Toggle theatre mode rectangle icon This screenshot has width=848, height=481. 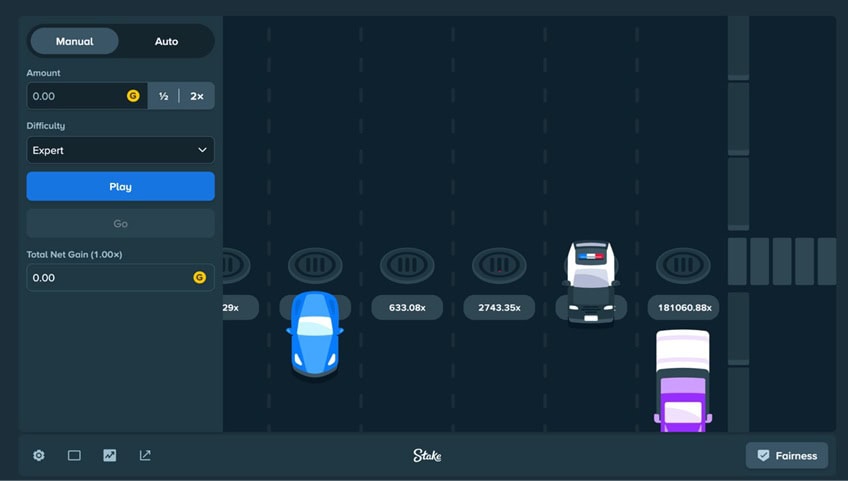pyautogui.click(x=74, y=456)
